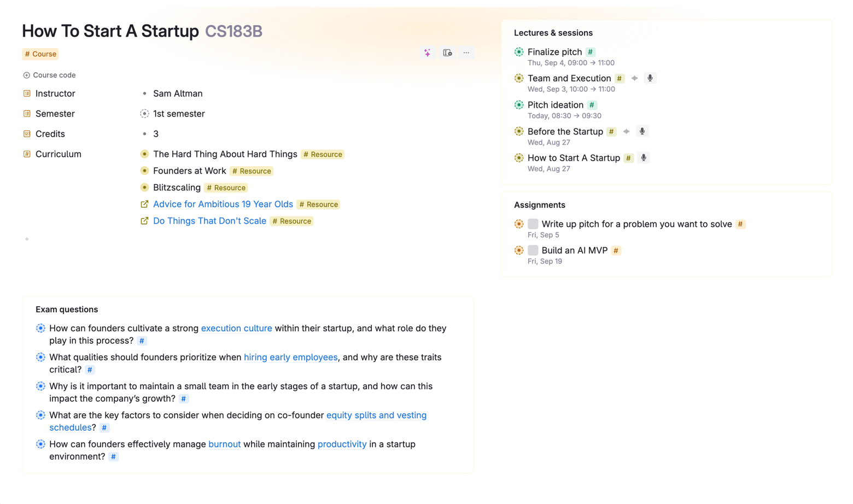Click the status icon of Finalize pitch

coord(519,52)
